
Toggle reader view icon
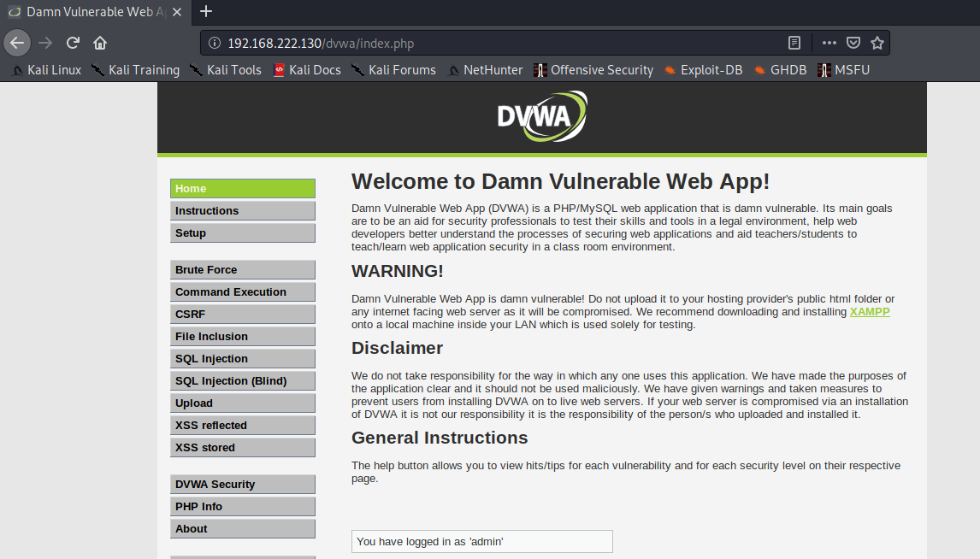tap(794, 43)
